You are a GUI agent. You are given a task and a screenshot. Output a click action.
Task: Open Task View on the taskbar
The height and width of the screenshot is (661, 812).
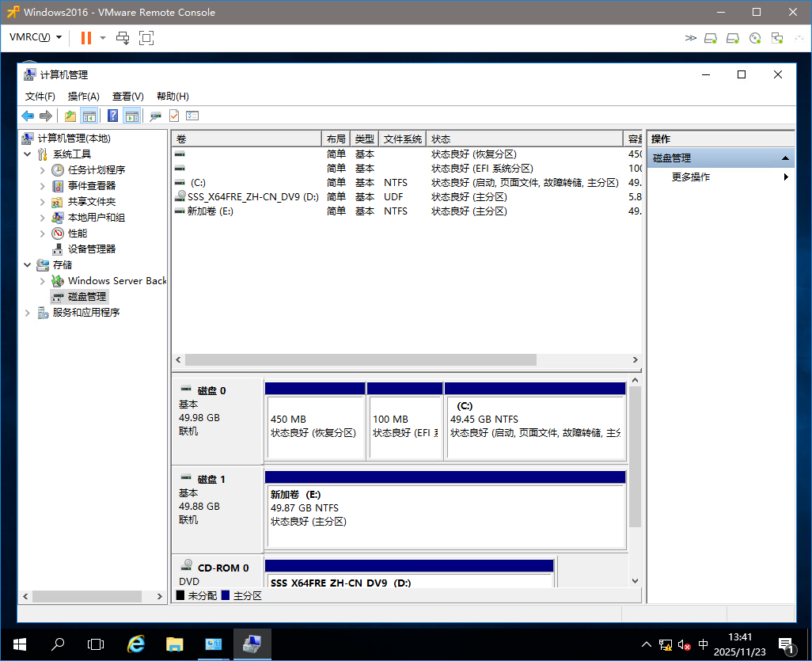(x=96, y=644)
